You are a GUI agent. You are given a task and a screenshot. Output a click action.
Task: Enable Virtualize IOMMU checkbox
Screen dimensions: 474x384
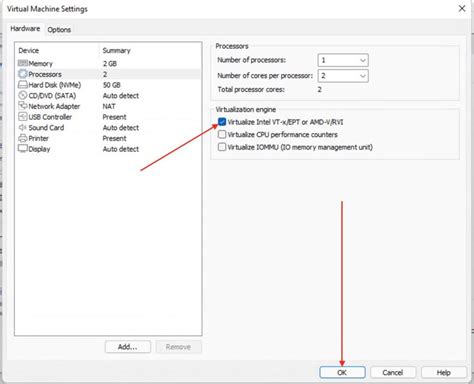pyautogui.click(x=222, y=147)
